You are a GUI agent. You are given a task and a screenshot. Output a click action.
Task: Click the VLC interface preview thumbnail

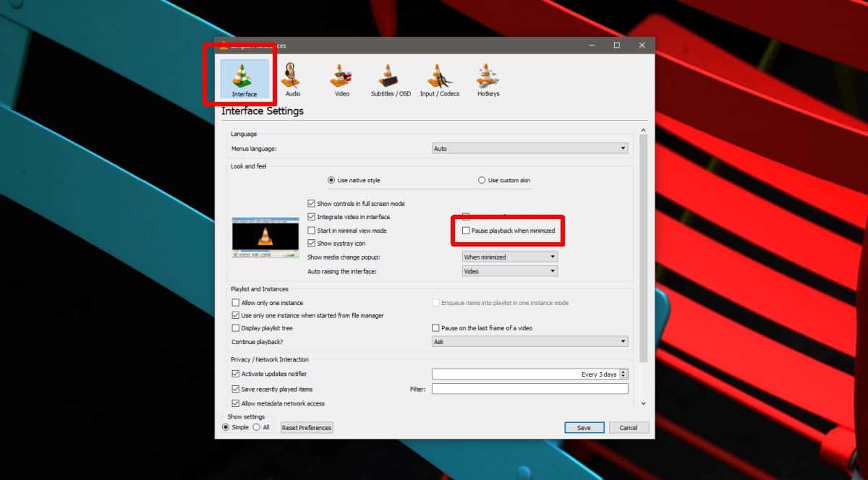click(x=265, y=237)
